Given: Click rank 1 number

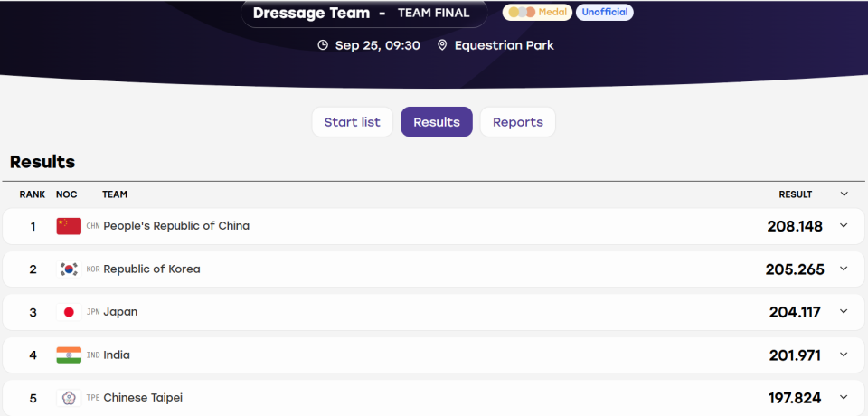Looking at the screenshot, I should (x=33, y=227).
